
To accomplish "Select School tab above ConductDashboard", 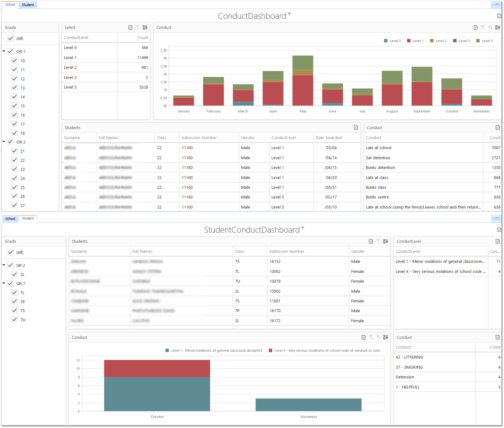I will click(x=10, y=5).
